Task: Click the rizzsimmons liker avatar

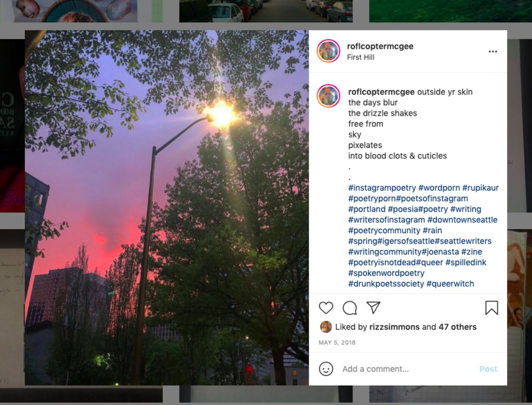Action: 326,327
